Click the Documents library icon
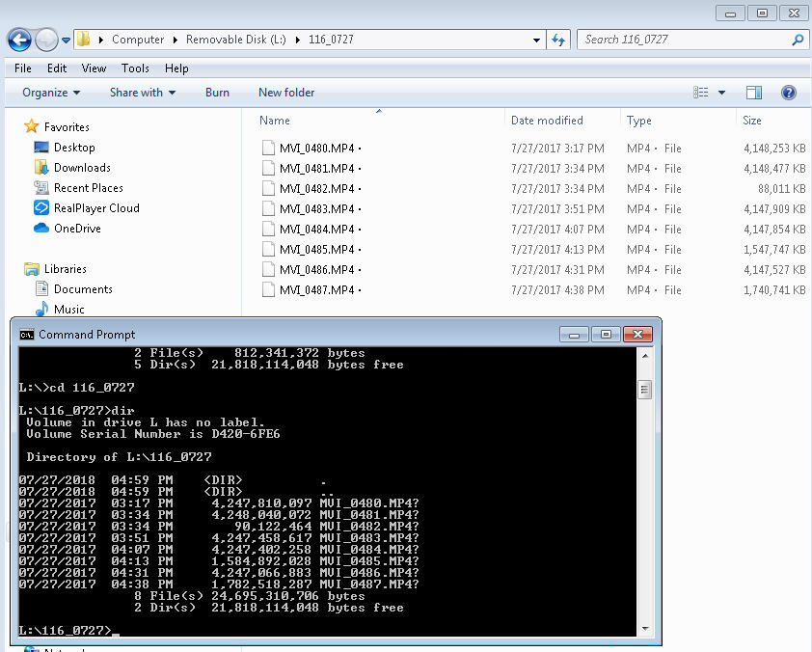812x652 pixels. point(41,288)
